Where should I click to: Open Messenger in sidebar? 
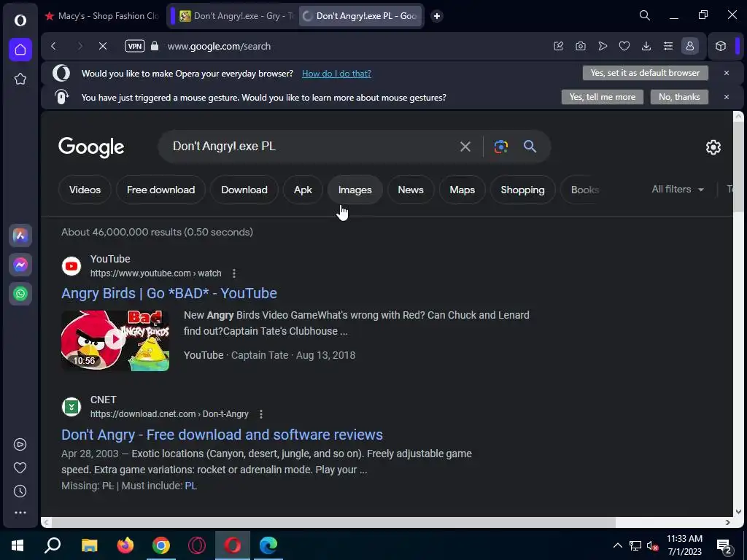tap(20, 264)
